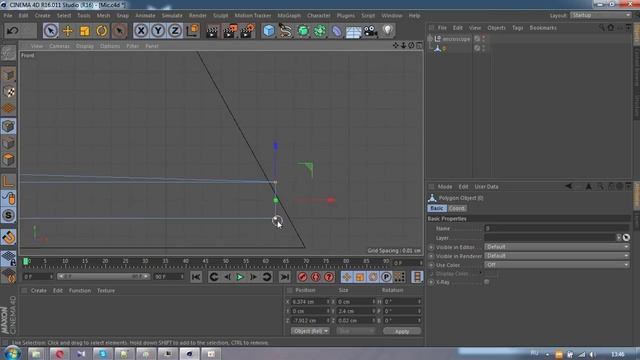Open the spline pen tool icon
This screenshot has width=640, height=360.
286,31
